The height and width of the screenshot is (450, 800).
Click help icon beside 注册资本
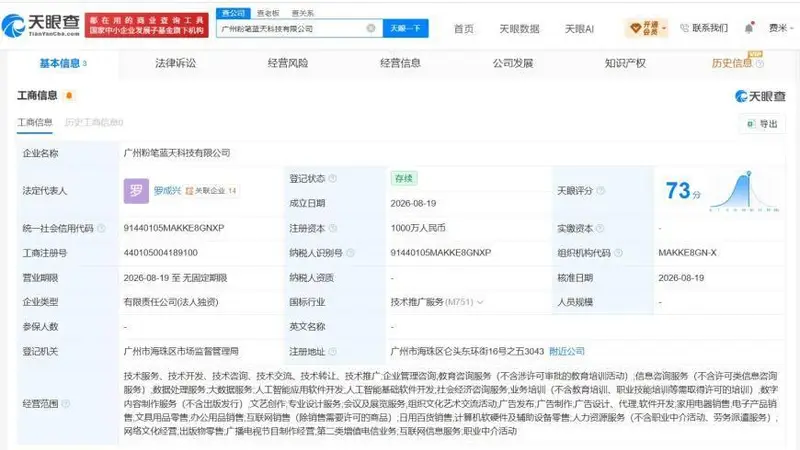click(x=333, y=228)
